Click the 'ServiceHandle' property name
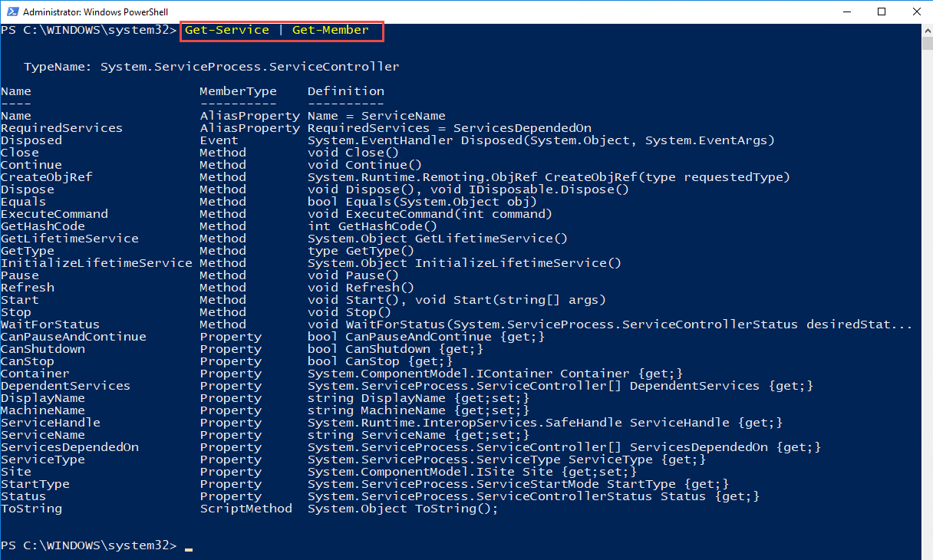Screen dimensions: 933x560 (51, 423)
